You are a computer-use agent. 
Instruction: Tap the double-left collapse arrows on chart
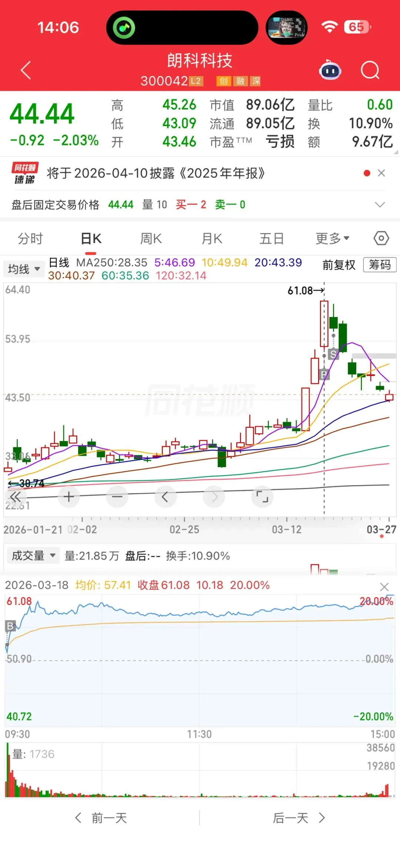[x=15, y=497]
